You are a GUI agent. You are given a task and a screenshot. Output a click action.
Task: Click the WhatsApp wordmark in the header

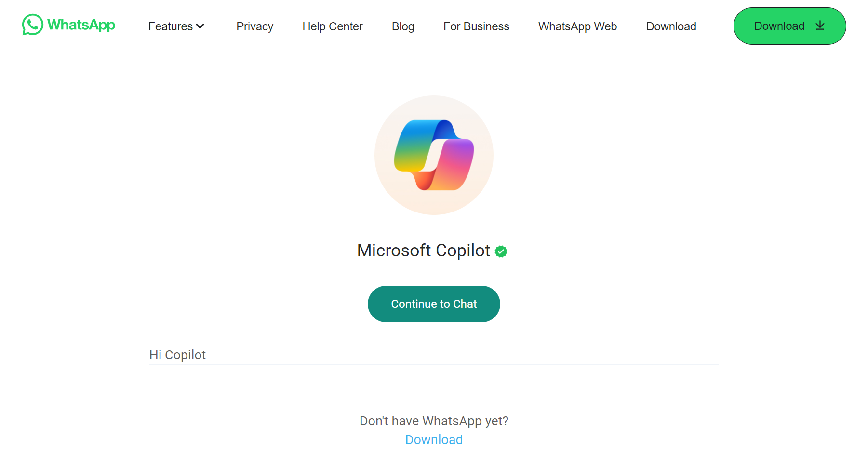80,26
